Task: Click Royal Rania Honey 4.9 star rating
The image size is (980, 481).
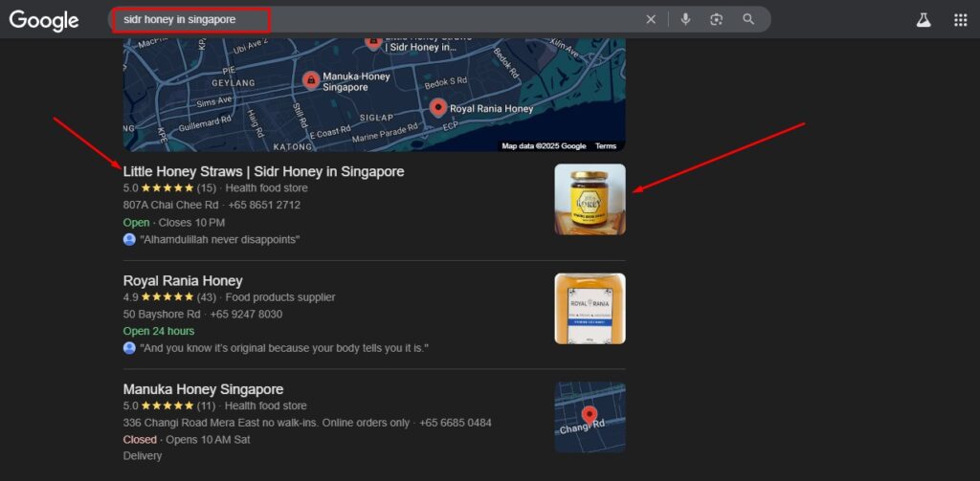Action: pyautogui.click(x=167, y=297)
